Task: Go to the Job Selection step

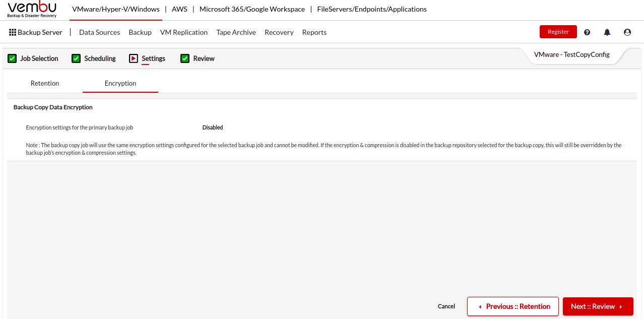Action: [39, 58]
